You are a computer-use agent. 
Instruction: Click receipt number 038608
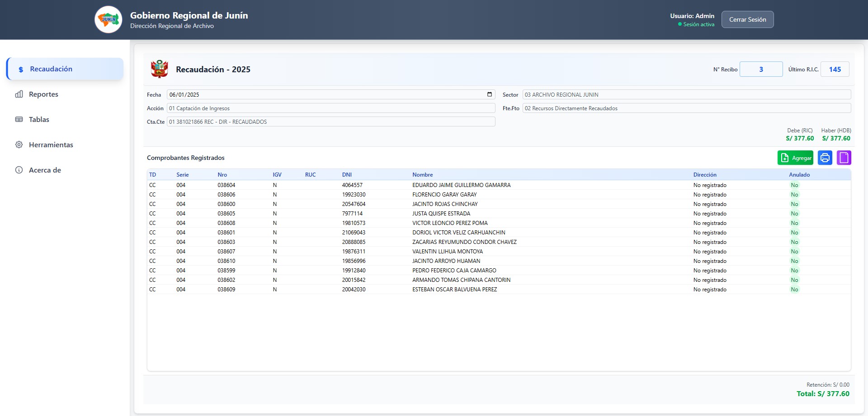[226, 223]
